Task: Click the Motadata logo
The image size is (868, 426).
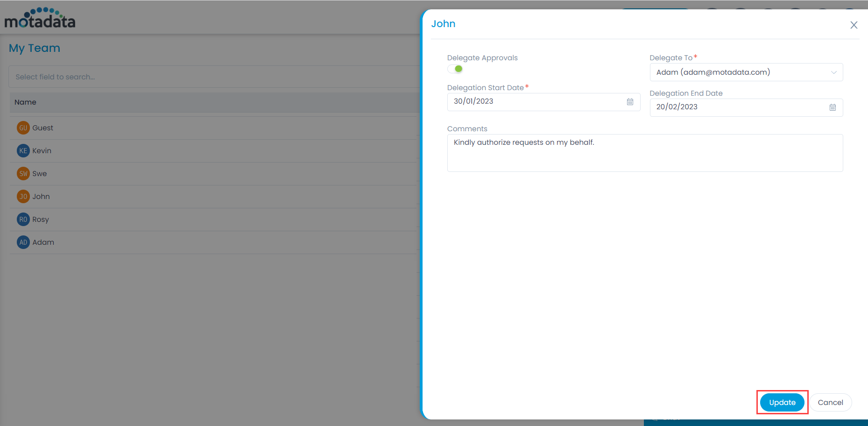Action: pos(40,19)
